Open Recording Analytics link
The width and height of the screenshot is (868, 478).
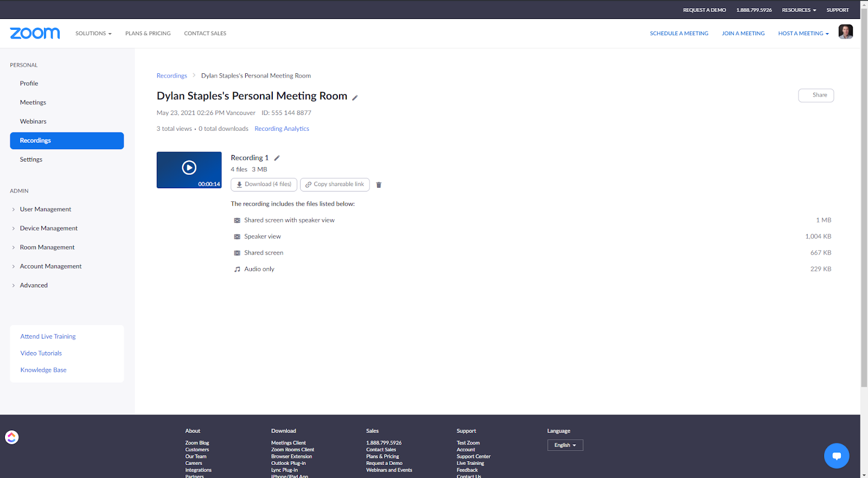pos(282,129)
